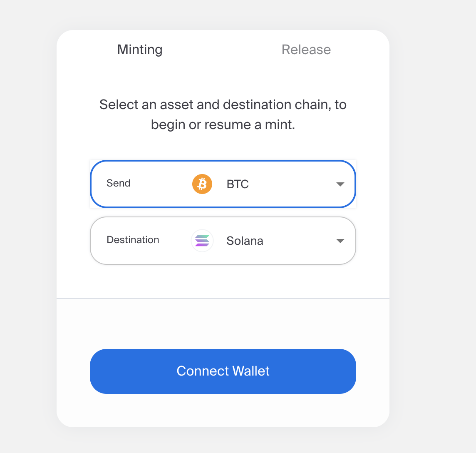Click the orange Bitcoin icon
Screen dimensions: 476x453
coord(202,184)
